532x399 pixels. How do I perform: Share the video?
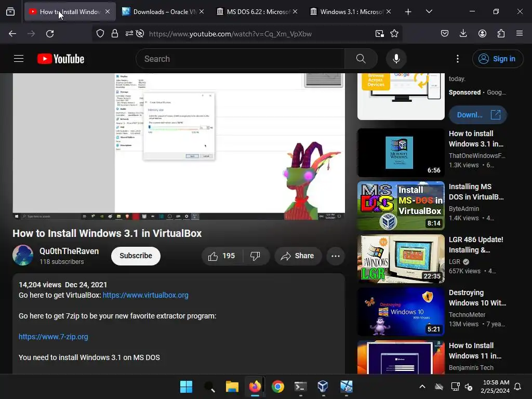(x=298, y=256)
